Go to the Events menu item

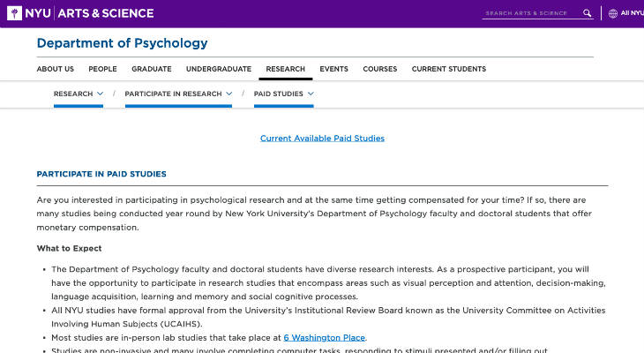334,69
